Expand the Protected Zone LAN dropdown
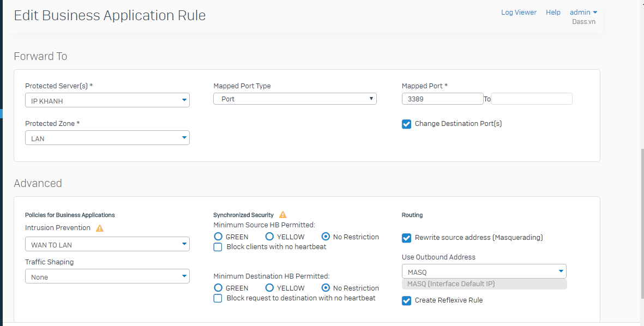The width and height of the screenshot is (644, 326). click(x=107, y=138)
